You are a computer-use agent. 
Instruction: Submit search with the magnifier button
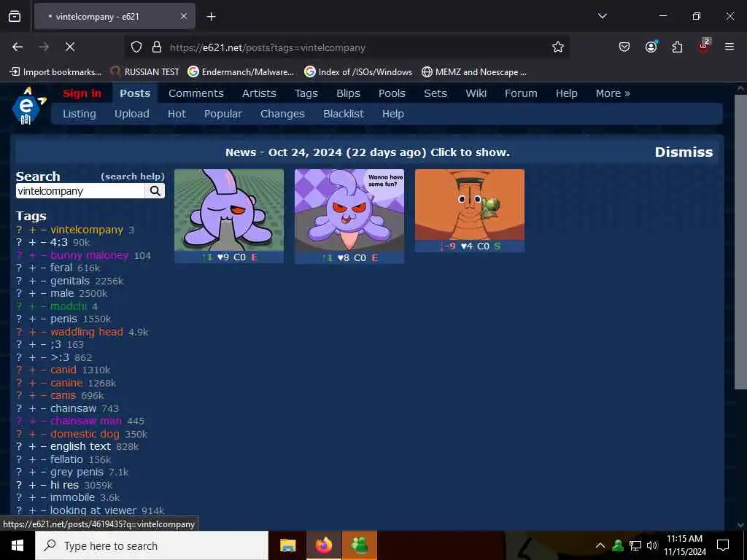point(155,191)
